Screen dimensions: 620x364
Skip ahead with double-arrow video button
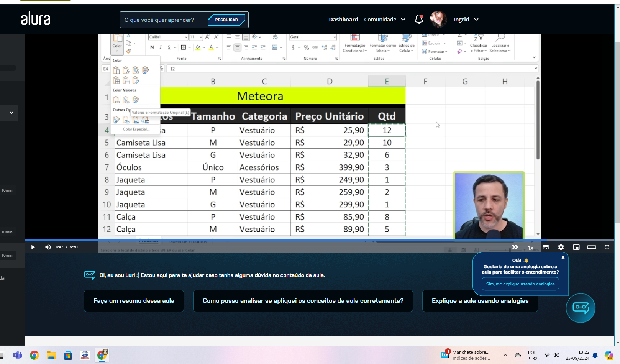pos(515,247)
